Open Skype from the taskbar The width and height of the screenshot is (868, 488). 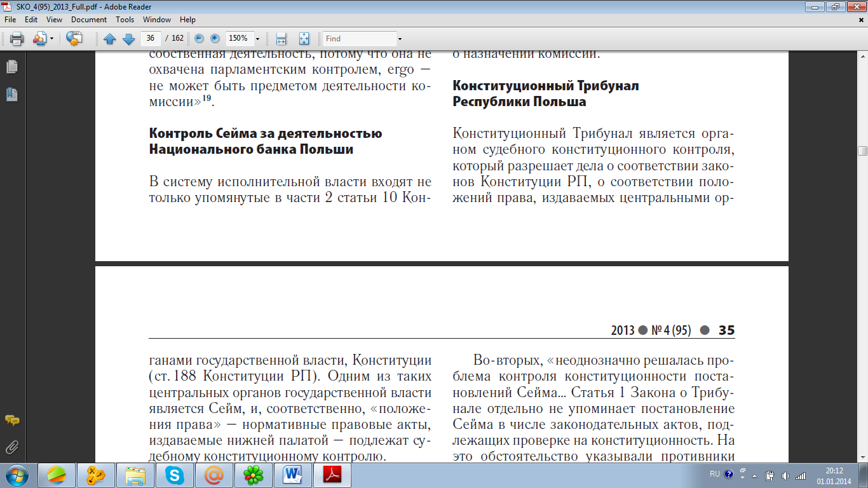[175, 475]
